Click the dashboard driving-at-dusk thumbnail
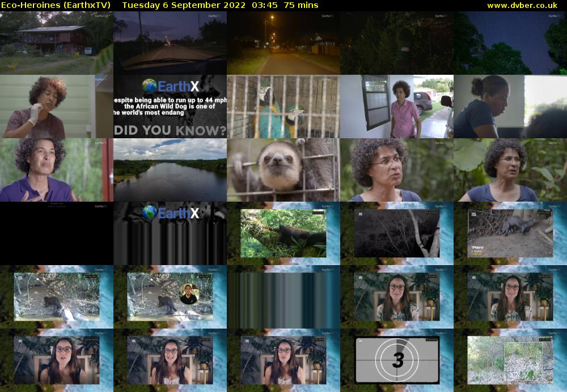This screenshot has height=392, width=567. (169, 43)
